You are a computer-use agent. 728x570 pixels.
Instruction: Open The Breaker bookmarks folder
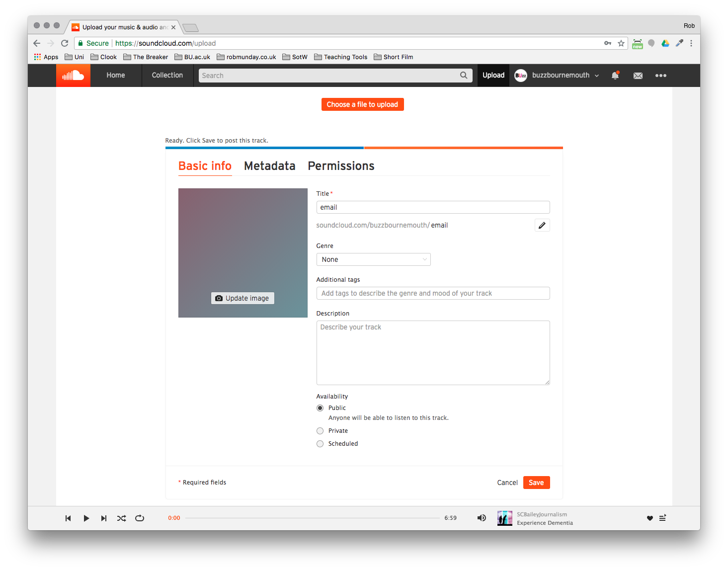(146, 57)
